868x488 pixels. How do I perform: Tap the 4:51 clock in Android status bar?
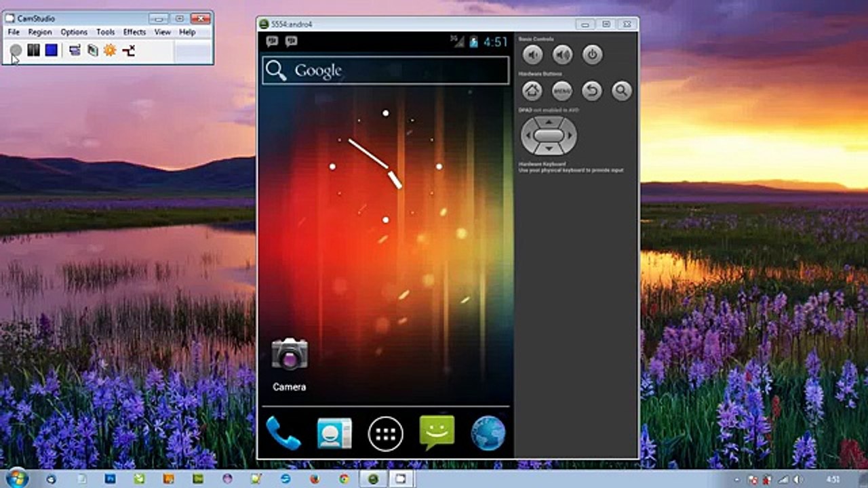[495, 41]
